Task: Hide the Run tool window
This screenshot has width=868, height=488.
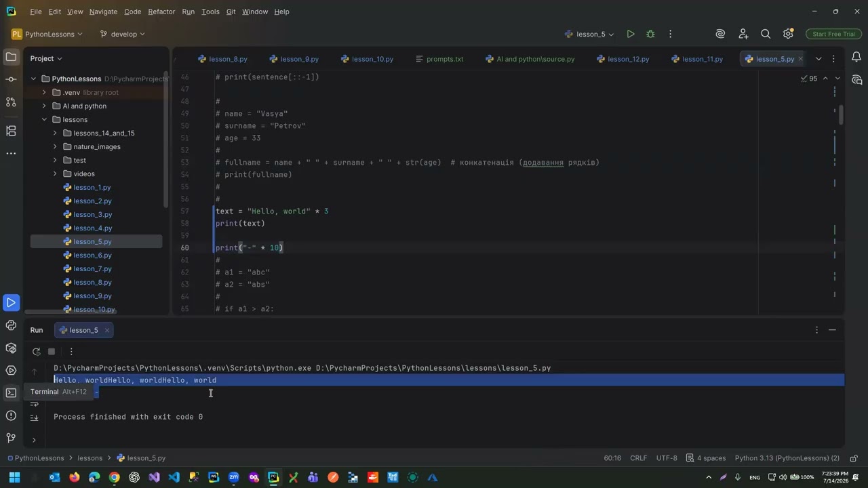Action: click(x=832, y=330)
